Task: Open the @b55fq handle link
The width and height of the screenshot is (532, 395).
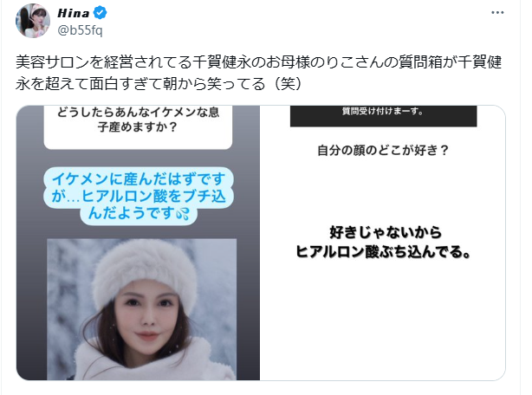Action: pos(80,30)
